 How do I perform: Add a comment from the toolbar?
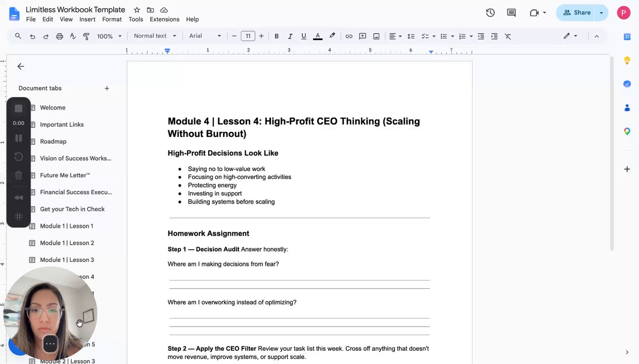[362, 36]
